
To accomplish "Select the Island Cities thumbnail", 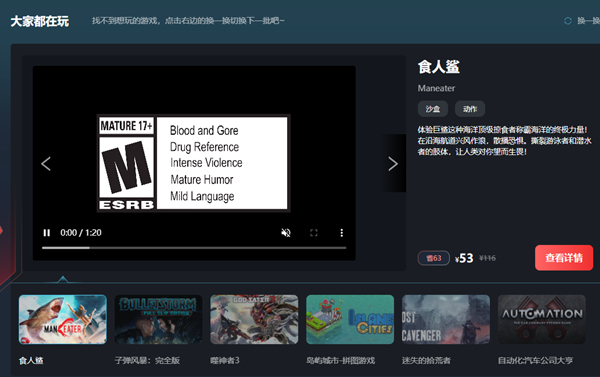I will coord(350,319).
